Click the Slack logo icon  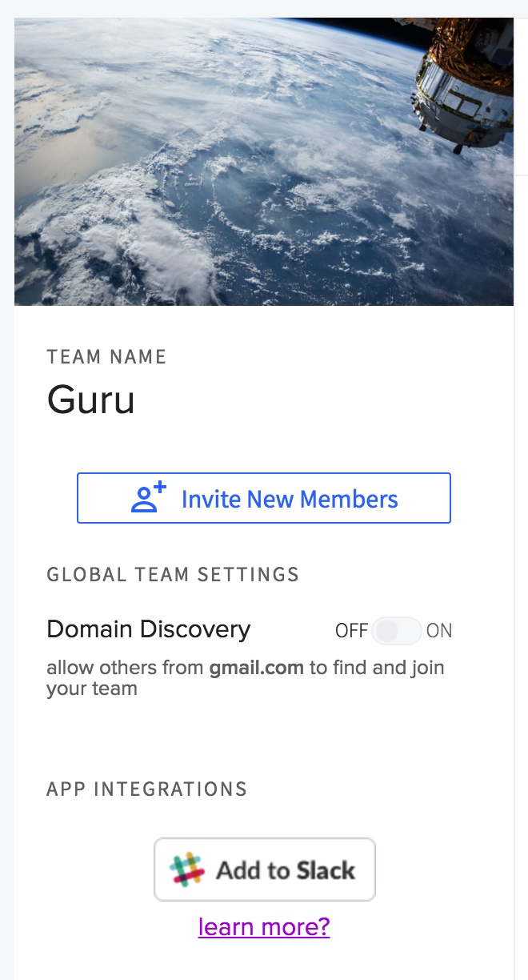[186, 870]
